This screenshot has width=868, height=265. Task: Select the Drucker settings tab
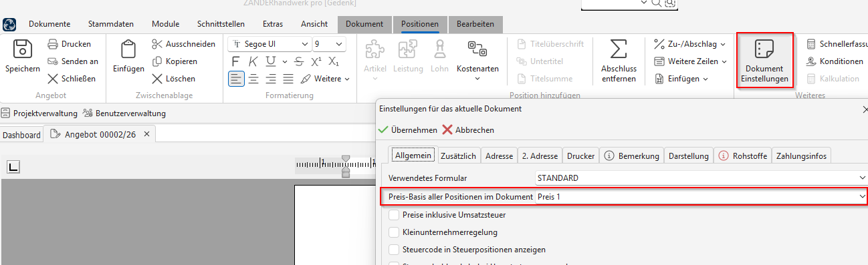click(x=580, y=156)
